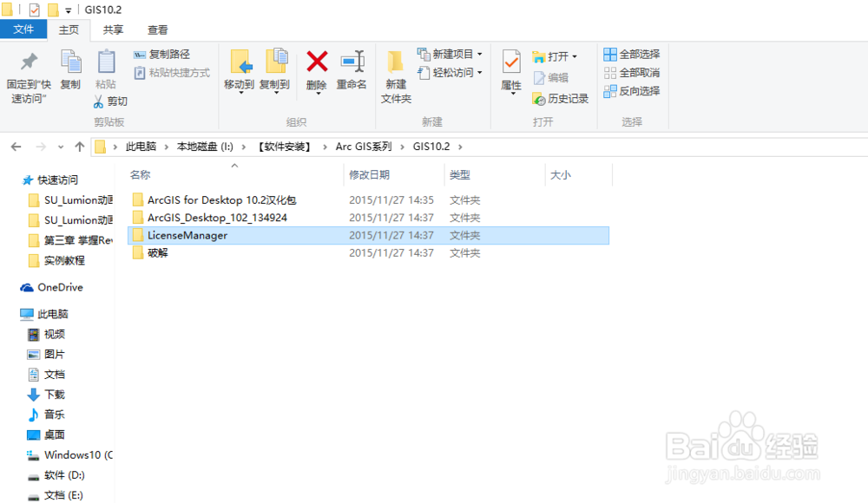Screen dimensions: 868x503
Task: Select Copy path (复制路径)
Action: (x=161, y=55)
